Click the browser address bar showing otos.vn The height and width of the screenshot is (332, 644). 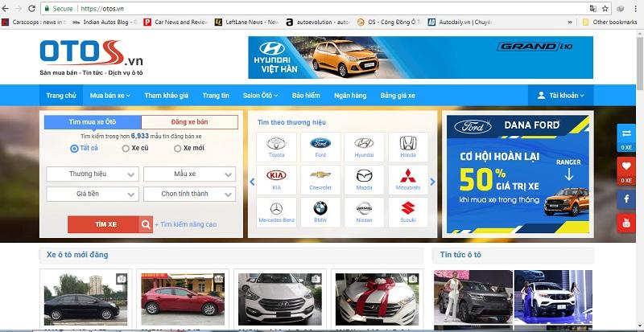coord(322,8)
